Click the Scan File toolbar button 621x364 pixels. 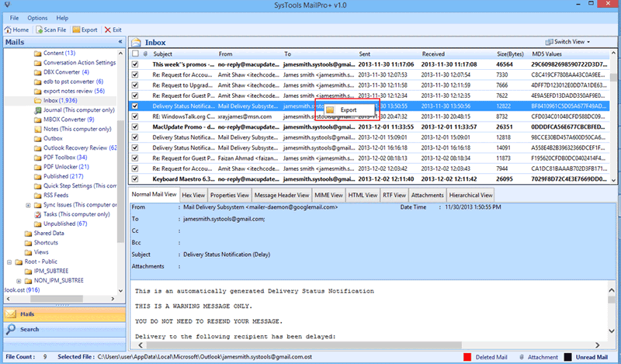tap(51, 29)
